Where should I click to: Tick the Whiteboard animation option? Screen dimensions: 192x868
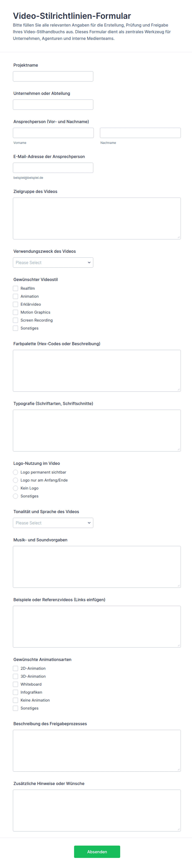(15, 684)
